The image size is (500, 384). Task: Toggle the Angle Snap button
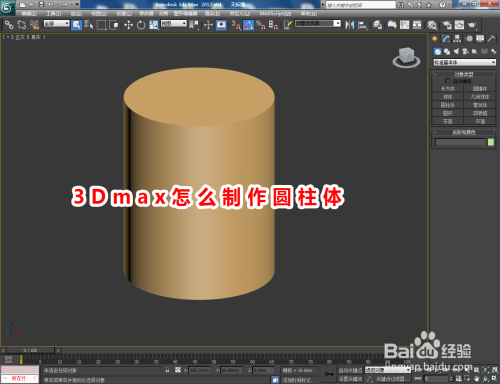[x=248, y=25]
